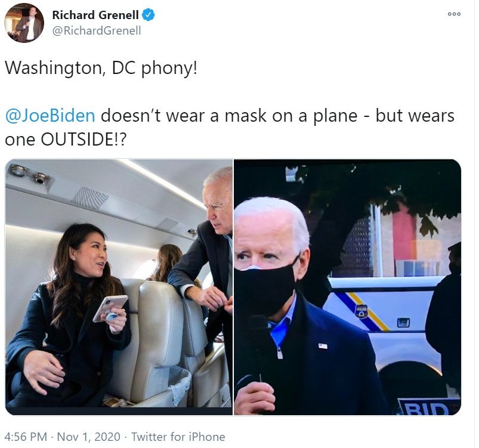This screenshot has height=448, width=479.
Task: Click the 'one OUTSIDE!?' text line
Action: coord(66,140)
